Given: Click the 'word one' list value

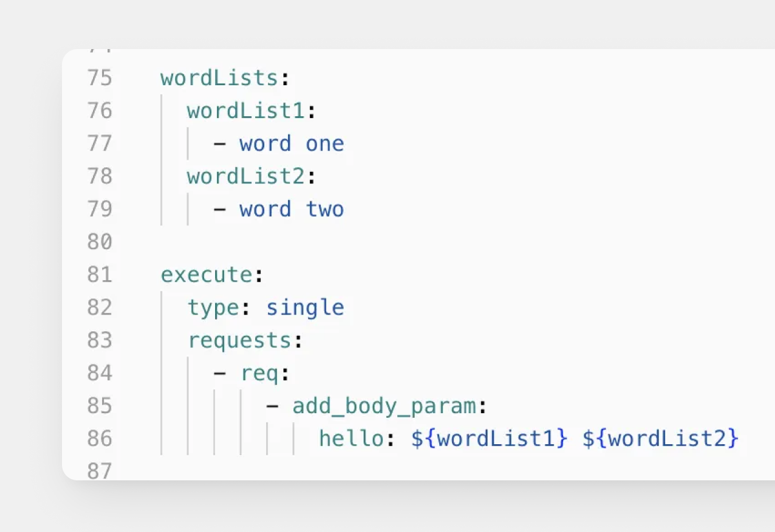Looking at the screenshot, I should (x=291, y=144).
